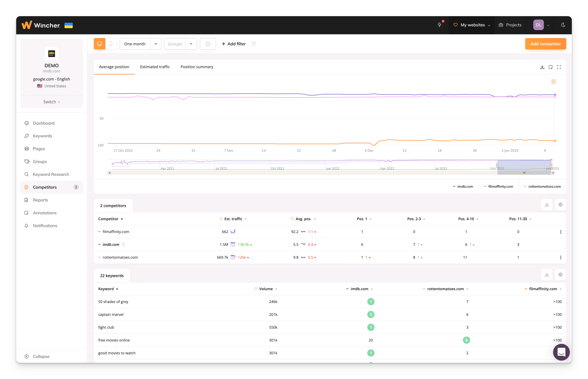This screenshot has height=379, width=588.
Task: Expand the Groups filter dropdown
Action: click(x=191, y=44)
